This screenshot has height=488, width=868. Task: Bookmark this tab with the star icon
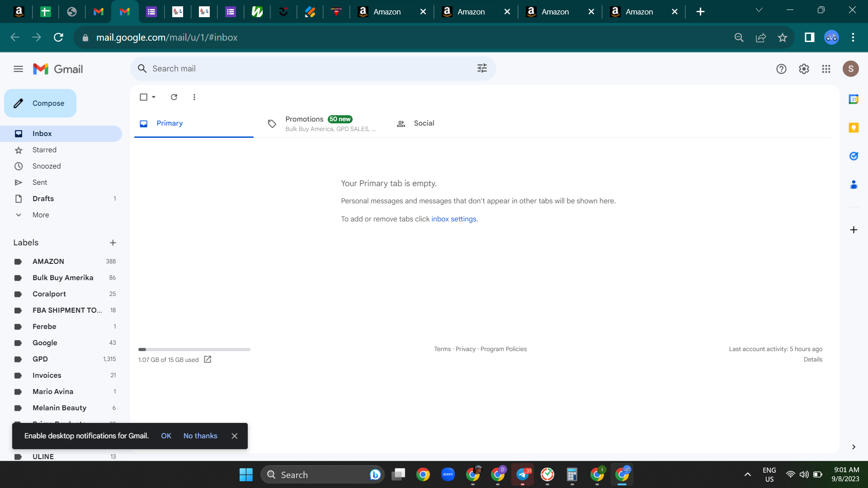[783, 38]
